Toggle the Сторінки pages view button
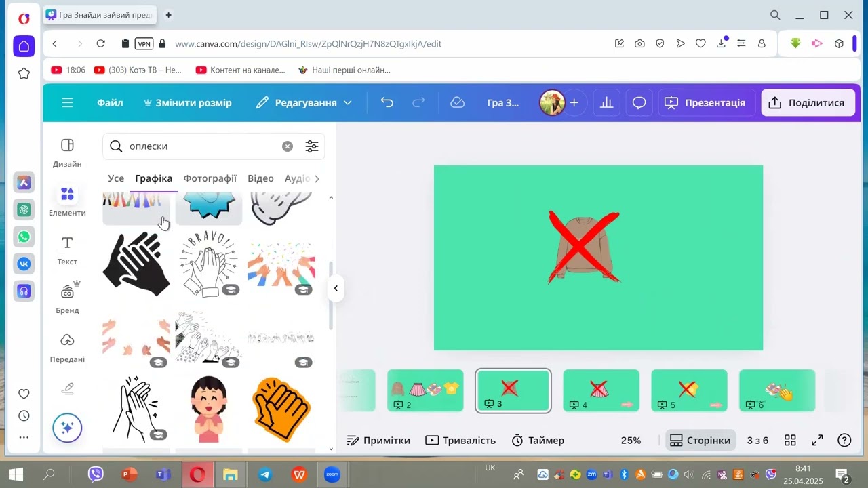The image size is (868, 488). click(701, 441)
